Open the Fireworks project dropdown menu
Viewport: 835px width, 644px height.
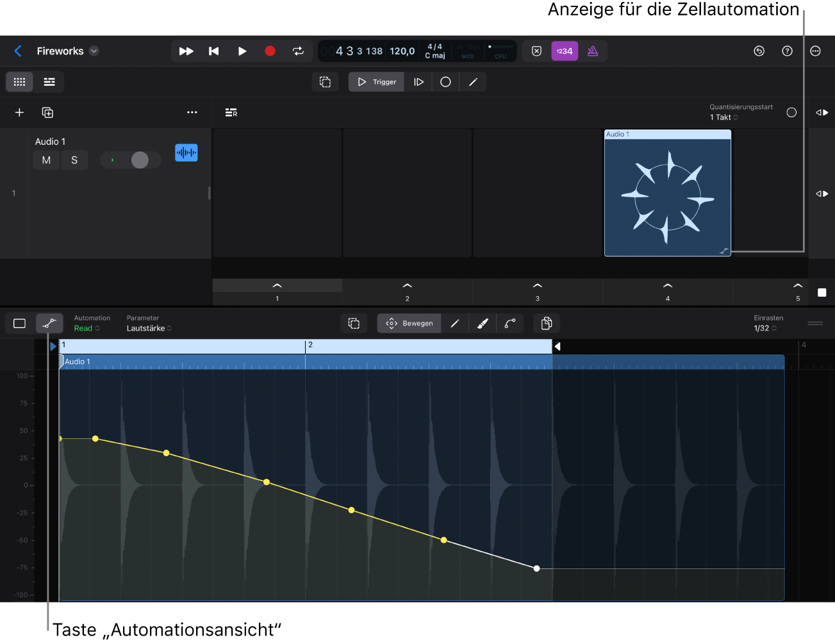click(x=94, y=51)
